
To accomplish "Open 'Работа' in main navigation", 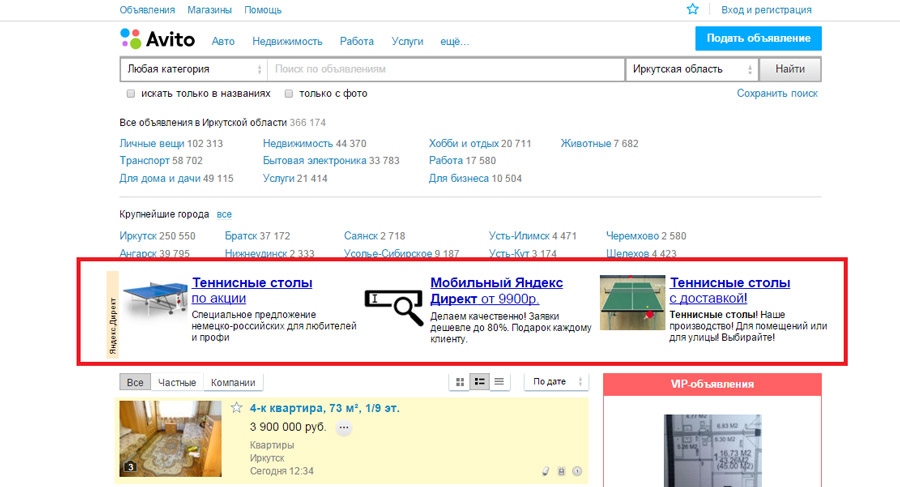I will (x=356, y=41).
